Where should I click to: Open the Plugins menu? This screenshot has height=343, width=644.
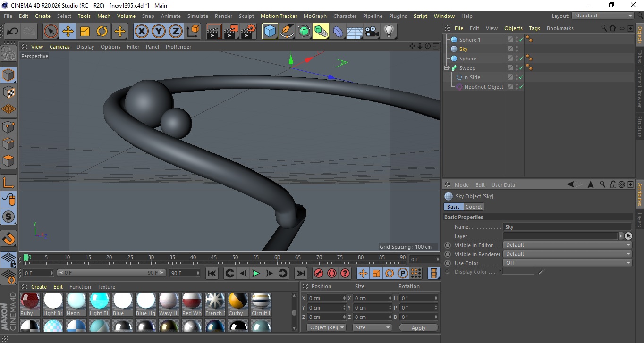398,16
